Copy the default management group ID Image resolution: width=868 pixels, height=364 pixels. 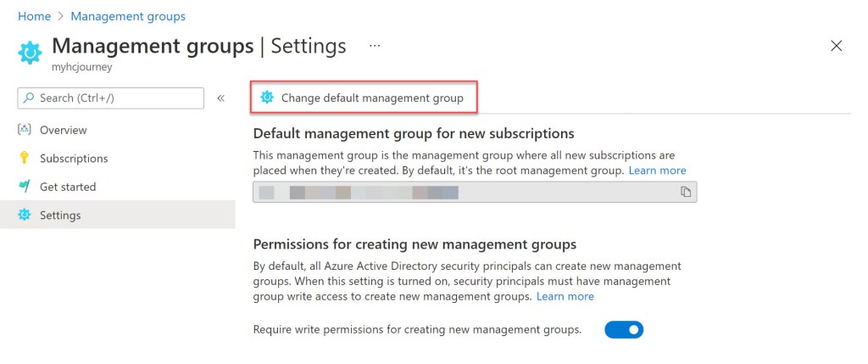pos(686,193)
